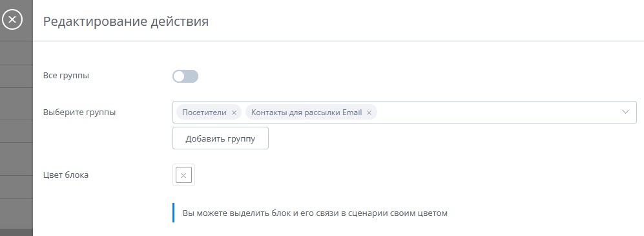Expand the group selection dropdown chevron
This screenshot has height=236, width=644.
tap(625, 112)
